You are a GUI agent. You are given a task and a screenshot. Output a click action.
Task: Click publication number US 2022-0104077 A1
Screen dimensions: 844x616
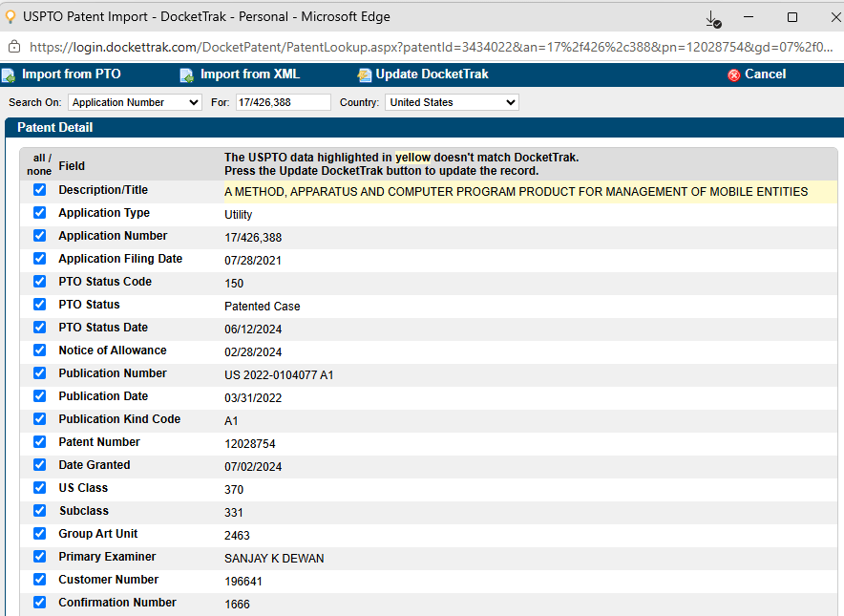(279, 375)
